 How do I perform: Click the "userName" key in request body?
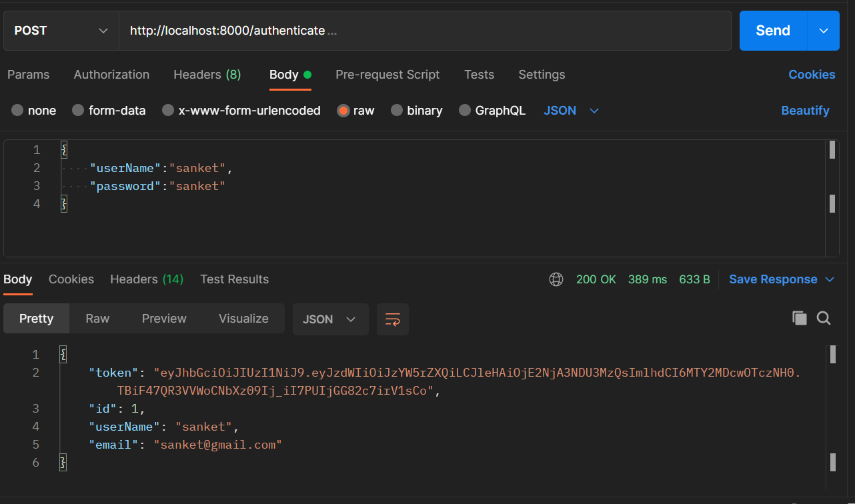125,168
